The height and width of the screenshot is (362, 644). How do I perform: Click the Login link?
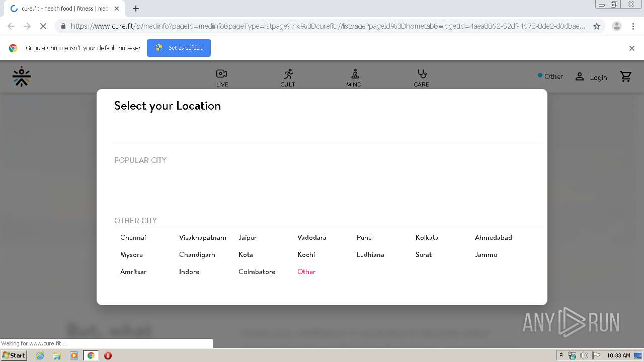coord(598,77)
